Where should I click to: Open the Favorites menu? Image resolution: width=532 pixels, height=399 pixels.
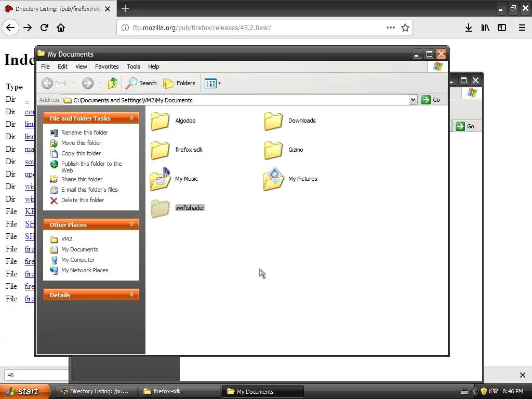pyautogui.click(x=107, y=66)
